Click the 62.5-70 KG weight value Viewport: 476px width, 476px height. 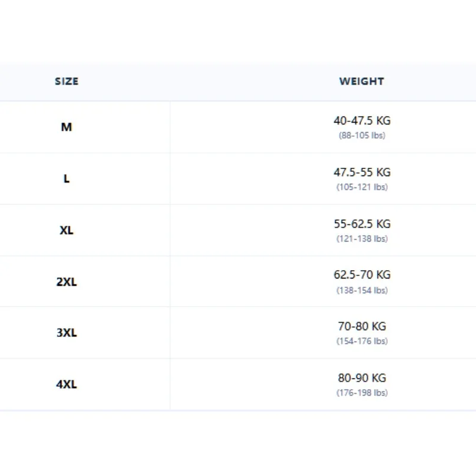362,275
